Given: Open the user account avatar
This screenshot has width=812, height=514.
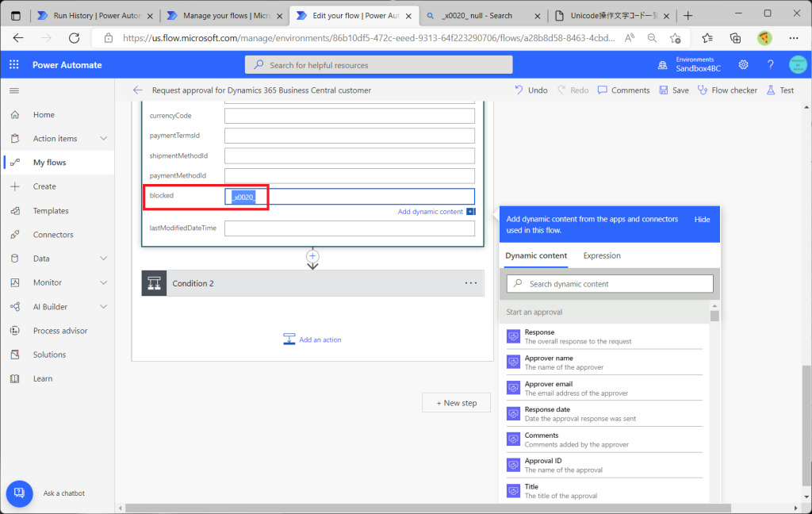Looking at the screenshot, I should [x=798, y=65].
